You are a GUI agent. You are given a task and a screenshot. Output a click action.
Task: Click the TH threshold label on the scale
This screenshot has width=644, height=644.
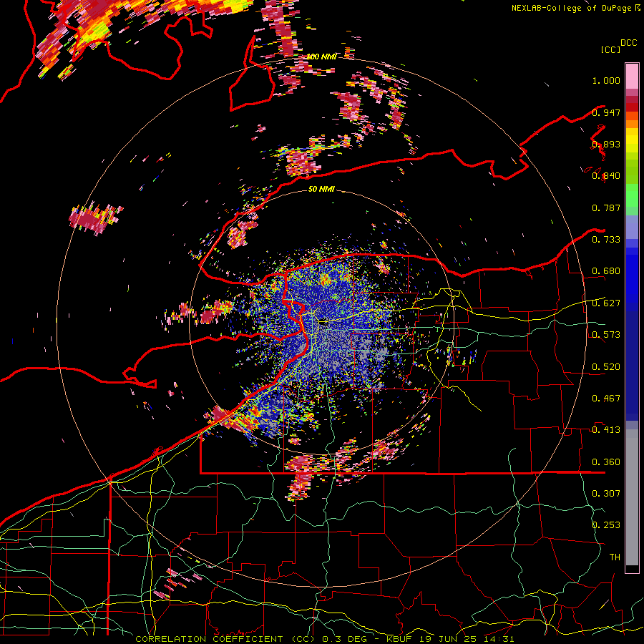tap(615, 557)
